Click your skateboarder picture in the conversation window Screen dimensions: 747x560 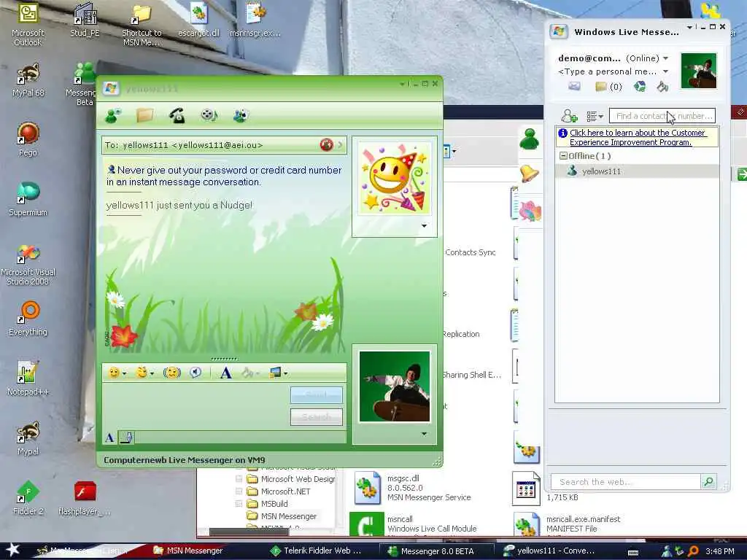coord(395,386)
